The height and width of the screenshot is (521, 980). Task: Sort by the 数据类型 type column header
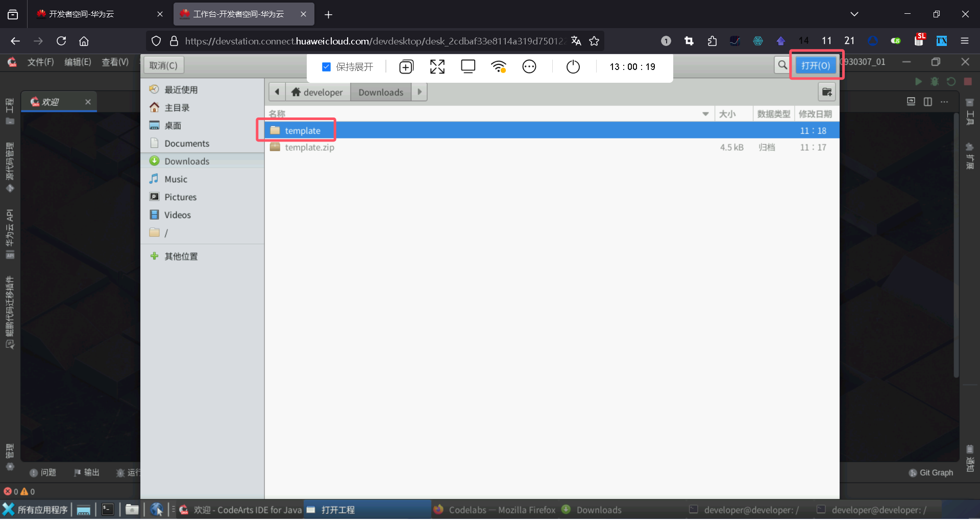pos(773,114)
